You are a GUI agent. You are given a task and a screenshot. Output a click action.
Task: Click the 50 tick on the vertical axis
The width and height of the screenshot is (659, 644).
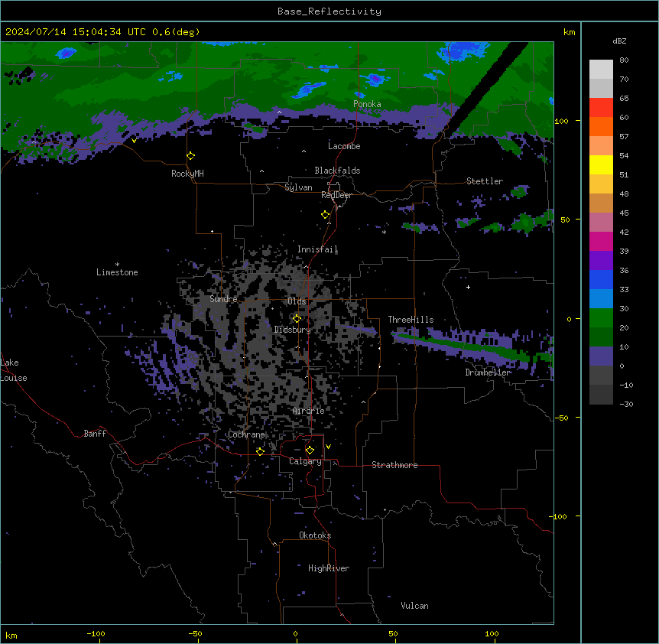pyautogui.click(x=565, y=220)
